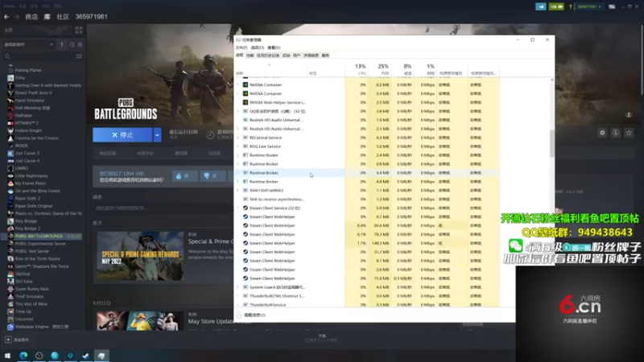The width and height of the screenshot is (644, 362).
Task: Switch to Details tab in Task Manager
Action: pyautogui.click(x=311, y=56)
